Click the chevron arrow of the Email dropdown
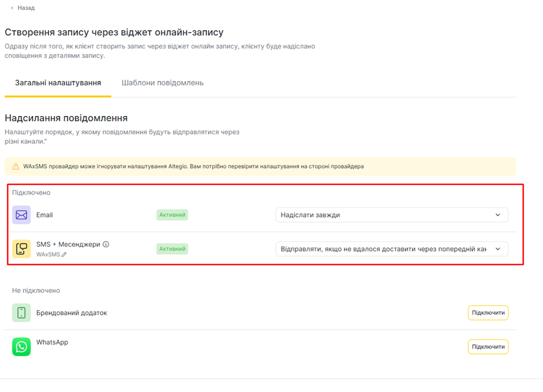 498,215
